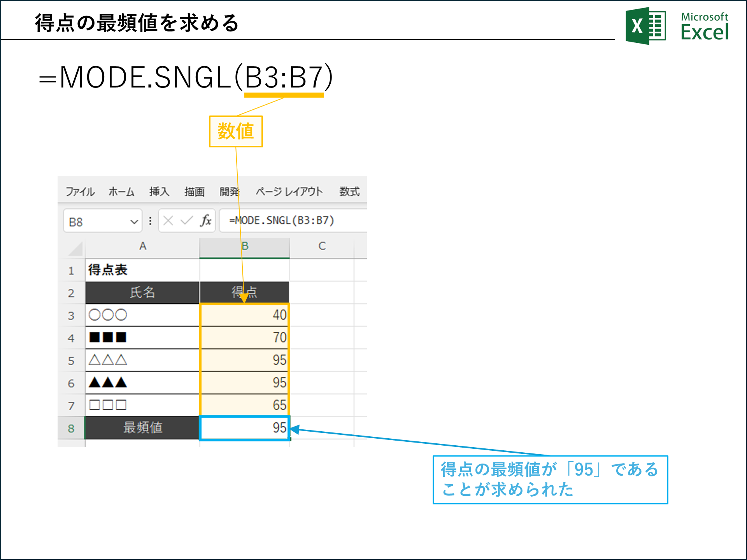
Task: Switch to the 挿入 ribbon tab
Action: point(160,191)
